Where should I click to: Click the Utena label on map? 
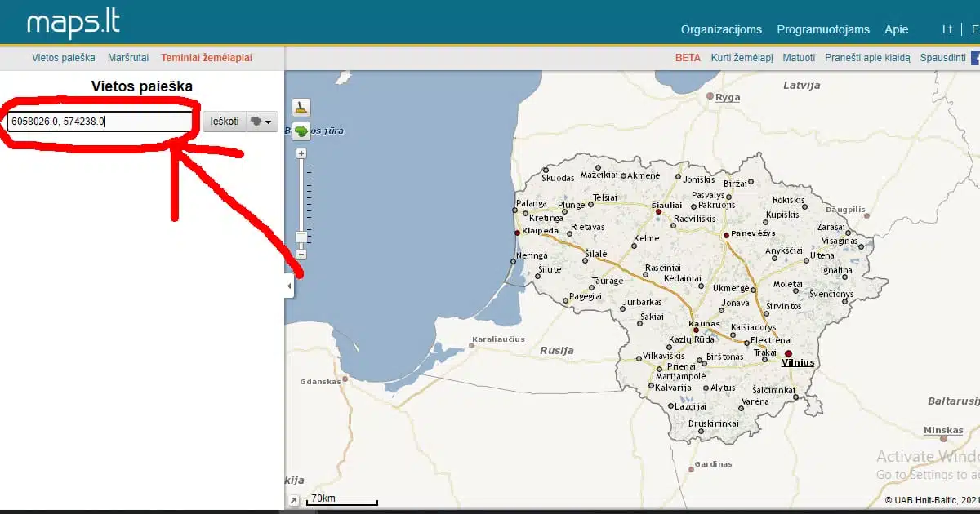click(x=822, y=255)
